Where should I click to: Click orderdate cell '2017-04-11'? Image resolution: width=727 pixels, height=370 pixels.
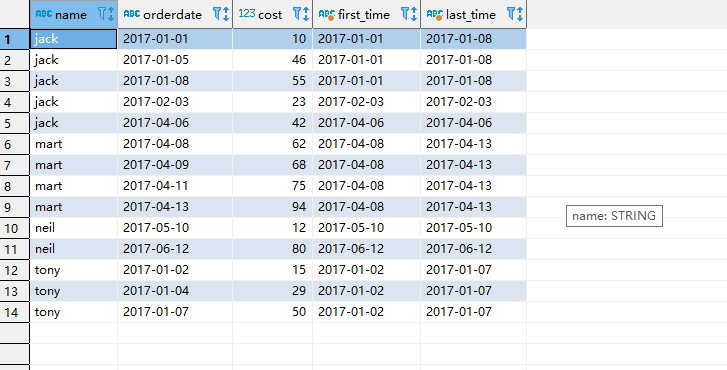click(x=175, y=186)
